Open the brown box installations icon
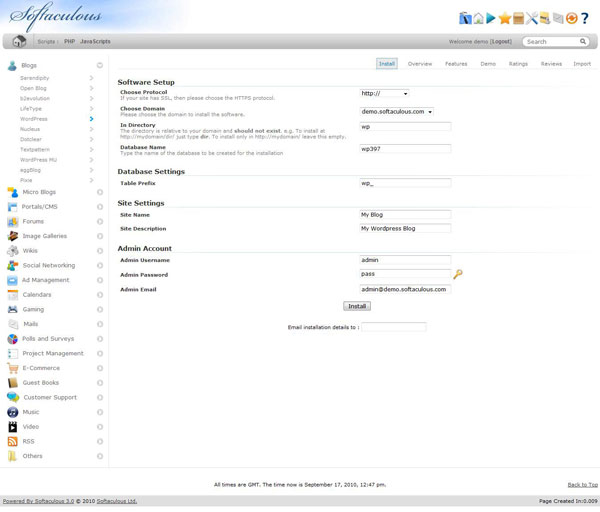The image size is (600, 512). click(x=518, y=18)
